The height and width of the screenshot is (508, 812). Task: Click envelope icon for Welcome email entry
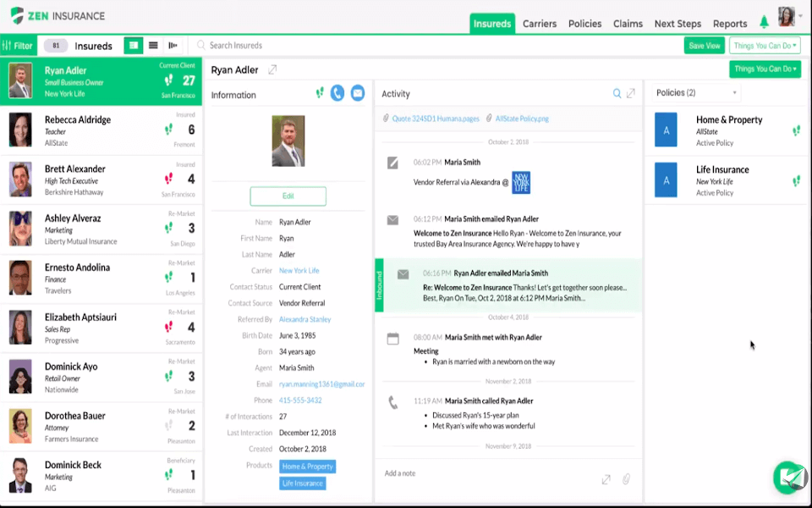(x=392, y=220)
